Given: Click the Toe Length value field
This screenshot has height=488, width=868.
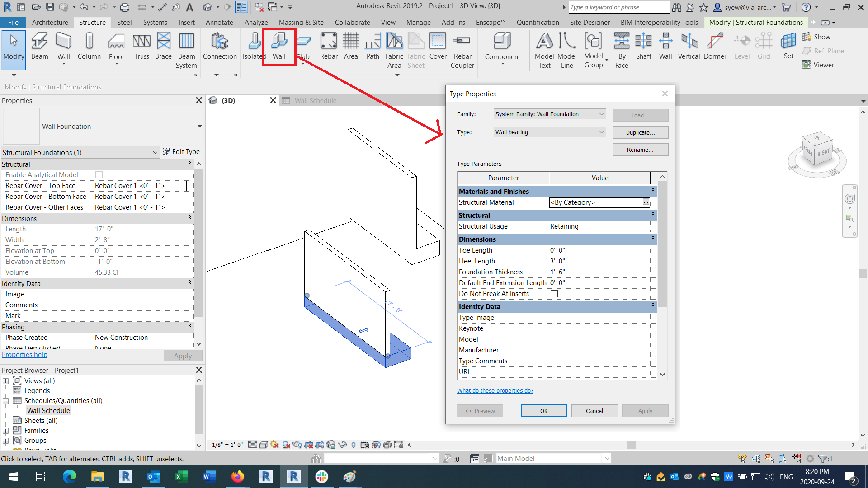Looking at the screenshot, I should [599, 250].
